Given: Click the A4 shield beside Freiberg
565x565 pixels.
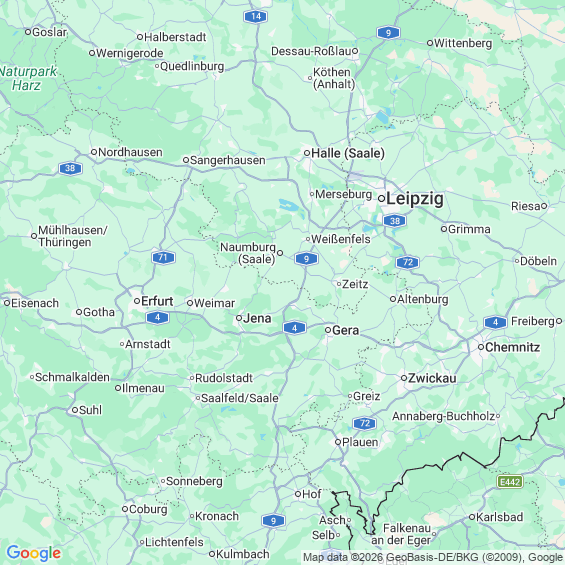Looking at the screenshot, I should (x=495, y=322).
